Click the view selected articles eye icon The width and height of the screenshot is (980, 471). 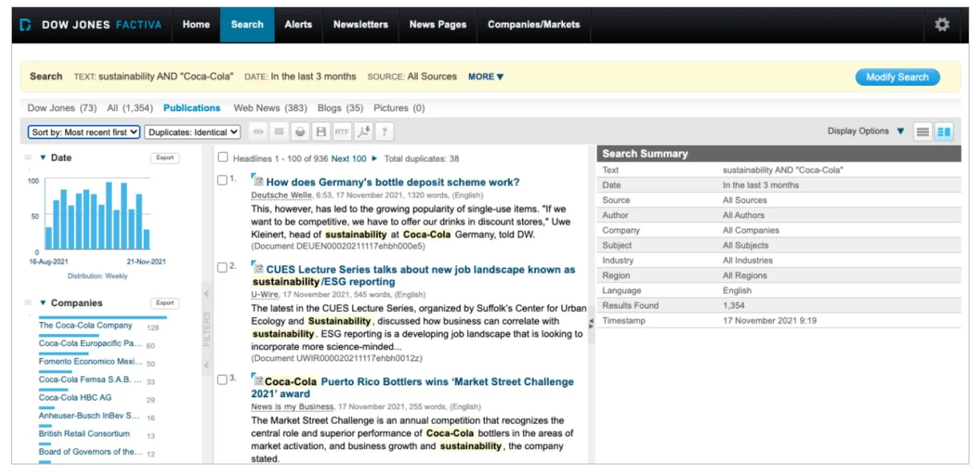click(258, 132)
